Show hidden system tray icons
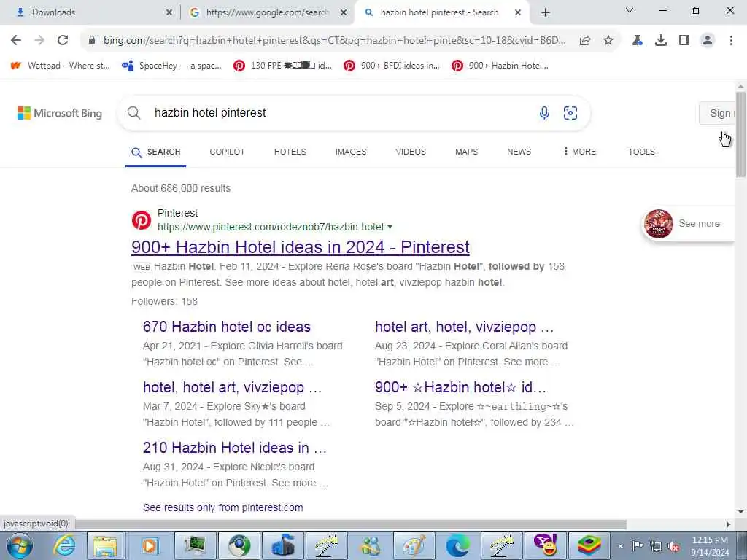The height and width of the screenshot is (560, 747). pos(620,546)
